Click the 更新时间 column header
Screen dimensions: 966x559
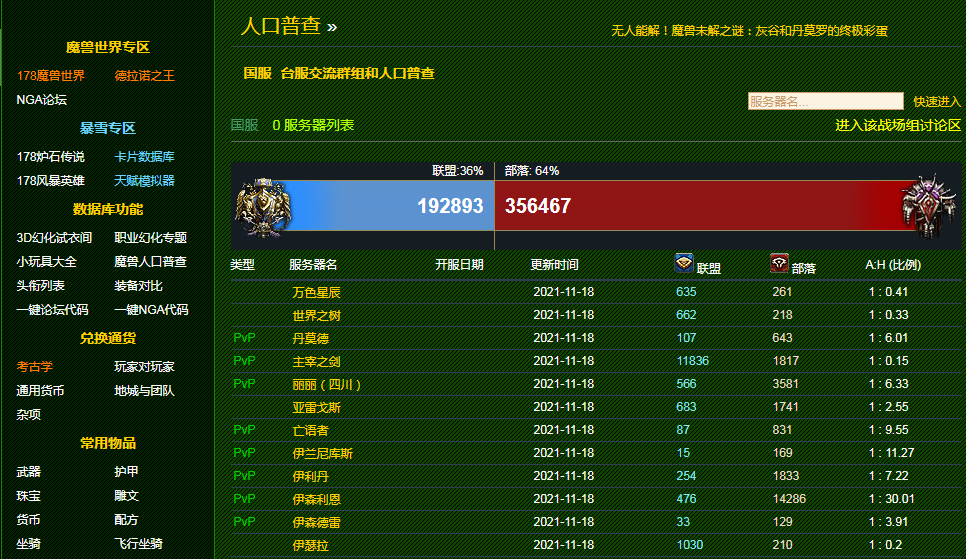[x=554, y=265]
